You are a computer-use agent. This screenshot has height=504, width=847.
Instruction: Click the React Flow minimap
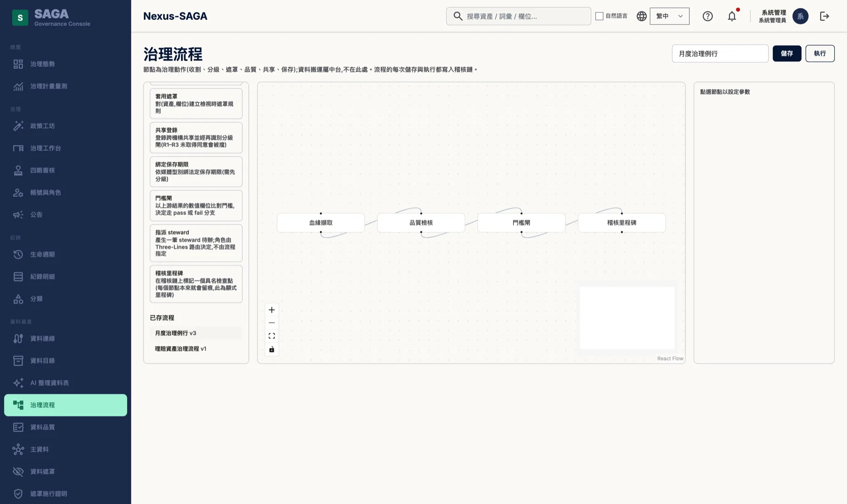click(x=627, y=318)
